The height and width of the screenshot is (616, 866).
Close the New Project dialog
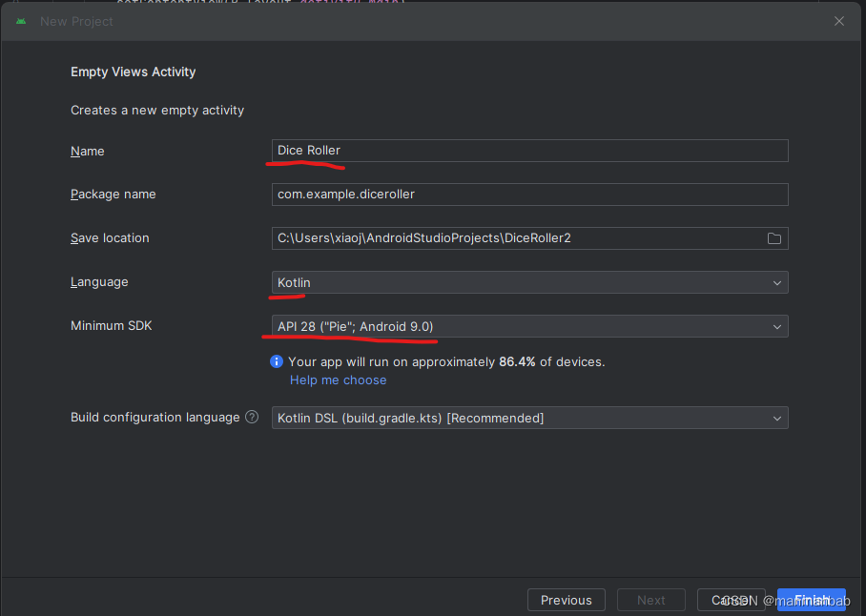click(x=839, y=21)
